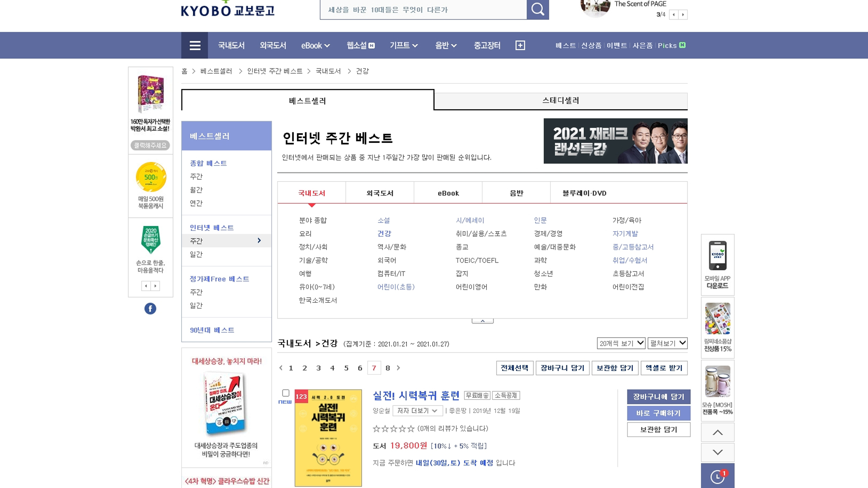868x488 pixels.
Task: Check the checkbox for 실전! 시력복귀 훈련
Action: pos(286,393)
